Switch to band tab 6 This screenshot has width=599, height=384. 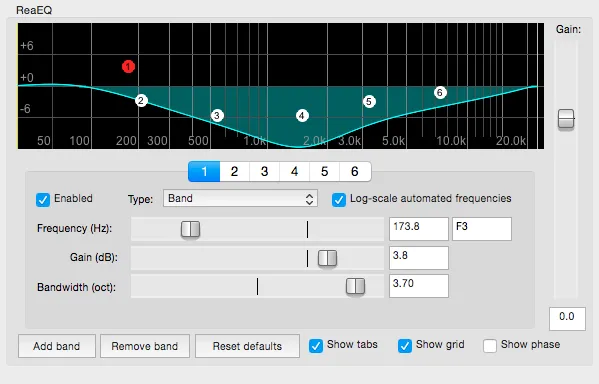click(x=355, y=172)
